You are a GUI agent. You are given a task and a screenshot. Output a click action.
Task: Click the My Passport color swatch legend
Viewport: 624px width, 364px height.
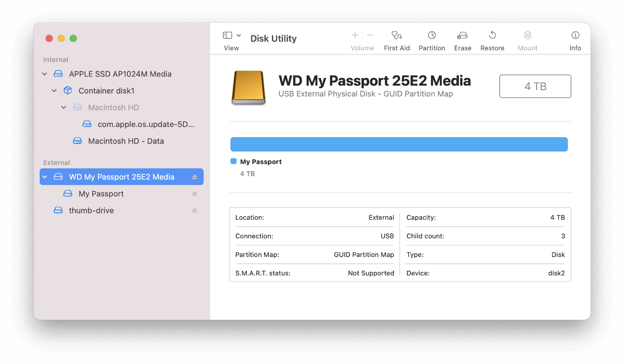pos(233,161)
